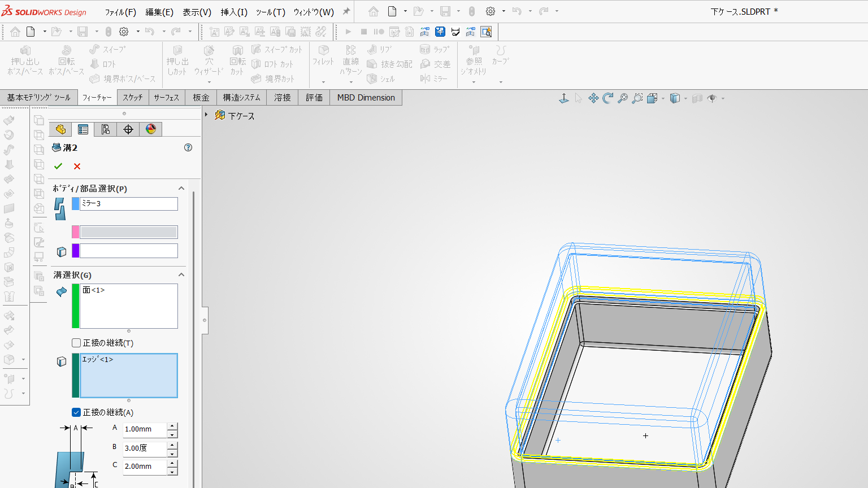Click the options gear in title bar
This screenshot has height=488, width=868.
(491, 11)
